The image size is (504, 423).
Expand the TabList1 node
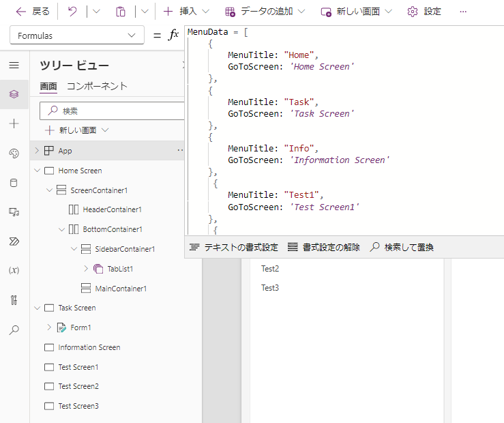click(x=86, y=268)
